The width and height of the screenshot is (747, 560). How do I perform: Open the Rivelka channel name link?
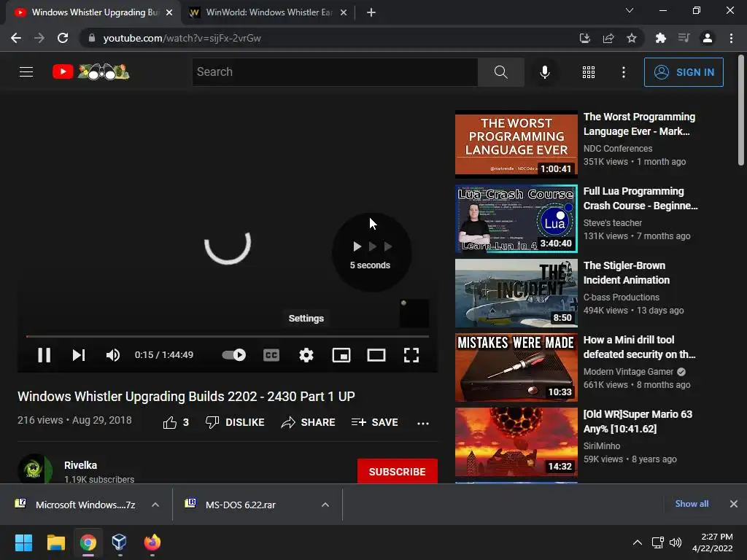click(80, 465)
